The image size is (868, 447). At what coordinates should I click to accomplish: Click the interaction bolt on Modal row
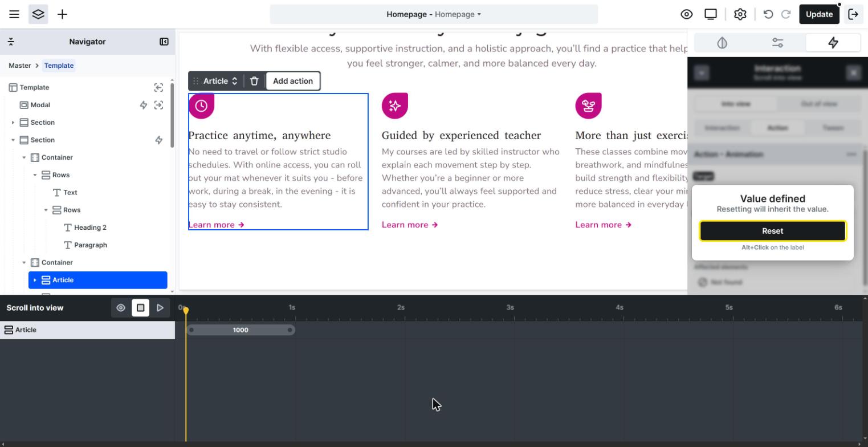pos(144,105)
